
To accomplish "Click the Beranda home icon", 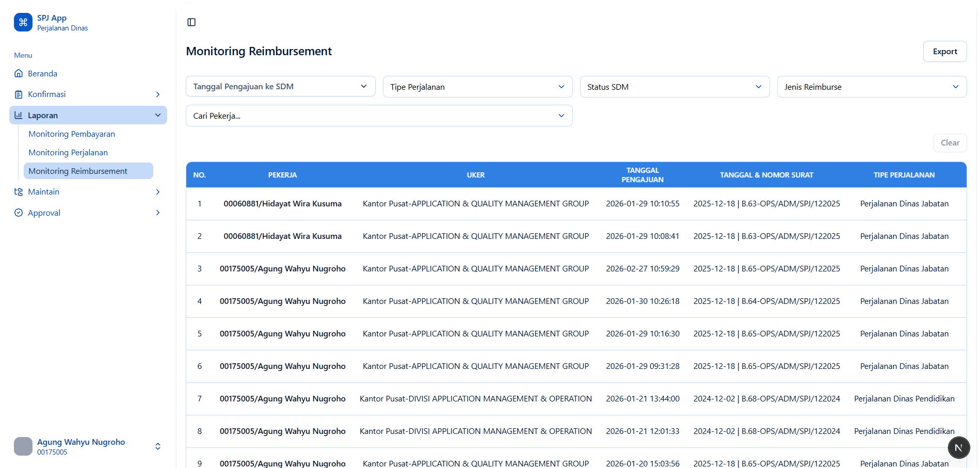I will pos(19,73).
